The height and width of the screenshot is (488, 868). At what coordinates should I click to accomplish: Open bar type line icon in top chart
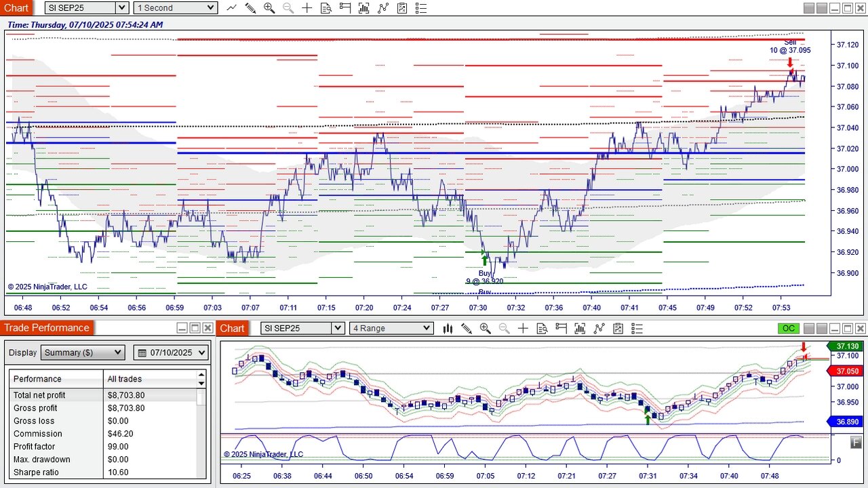pos(232,8)
